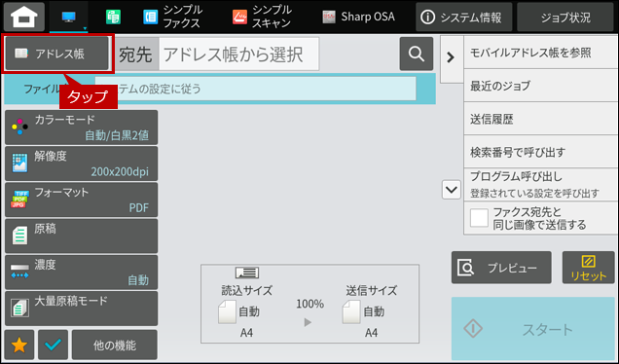Viewport: 619px width, 364px height.
Task: Collapse action panel with right chevron
Action: [x=451, y=57]
